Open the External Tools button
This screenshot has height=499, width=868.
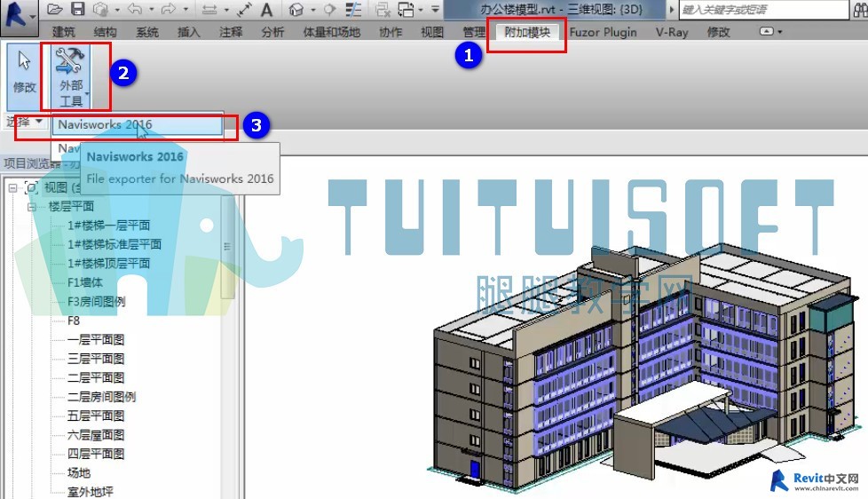click(71, 77)
